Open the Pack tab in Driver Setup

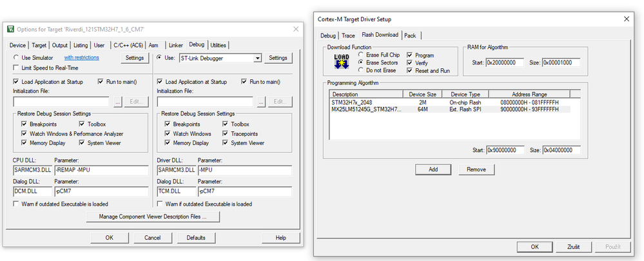(x=410, y=35)
